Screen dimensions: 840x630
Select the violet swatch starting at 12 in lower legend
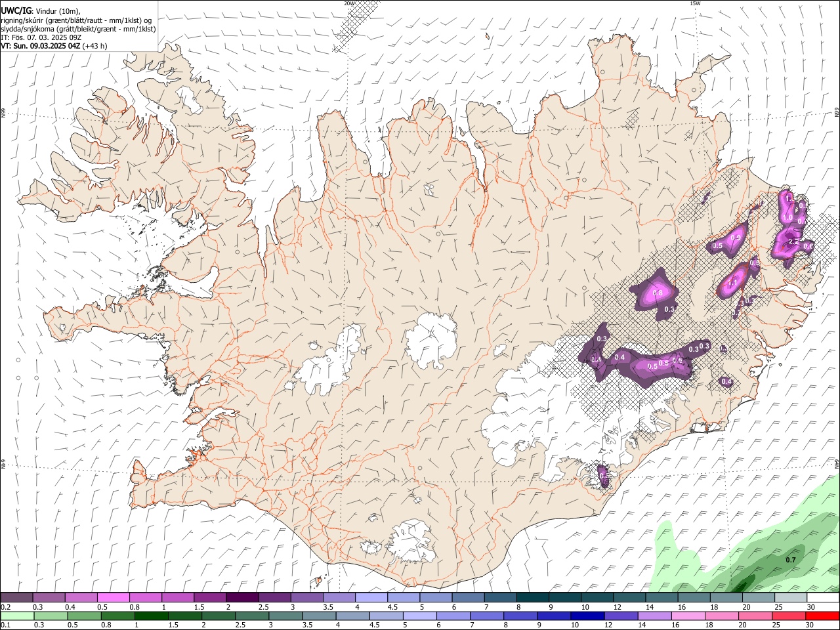coord(621,616)
